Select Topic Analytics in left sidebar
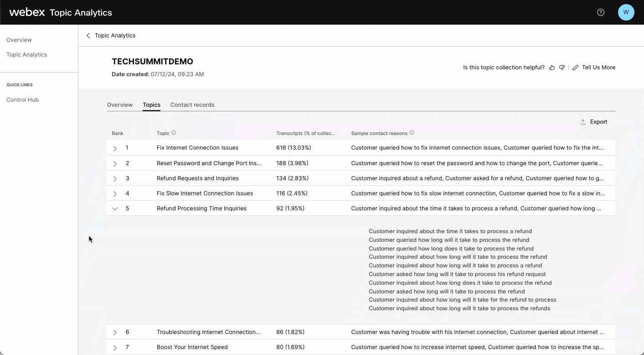Image resolution: width=644 pixels, height=355 pixels. coord(26,55)
